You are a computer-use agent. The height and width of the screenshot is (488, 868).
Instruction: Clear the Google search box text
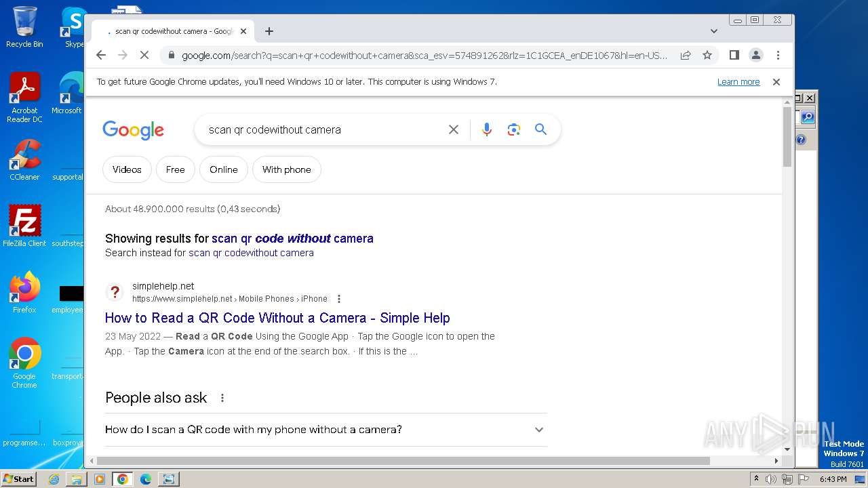click(454, 129)
